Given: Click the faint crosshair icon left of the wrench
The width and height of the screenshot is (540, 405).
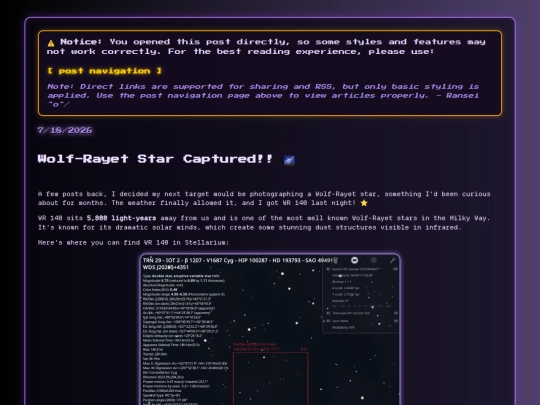Looking at the screenshot, I should tap(374, 260).
